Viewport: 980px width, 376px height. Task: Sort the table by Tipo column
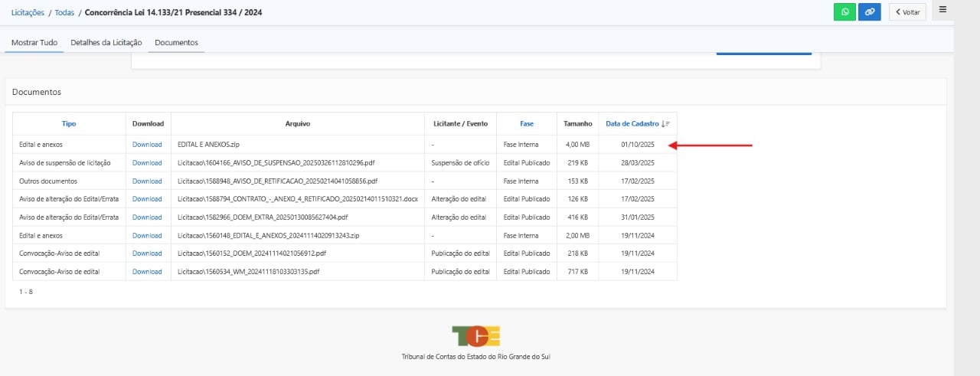(x=69, y=123)
